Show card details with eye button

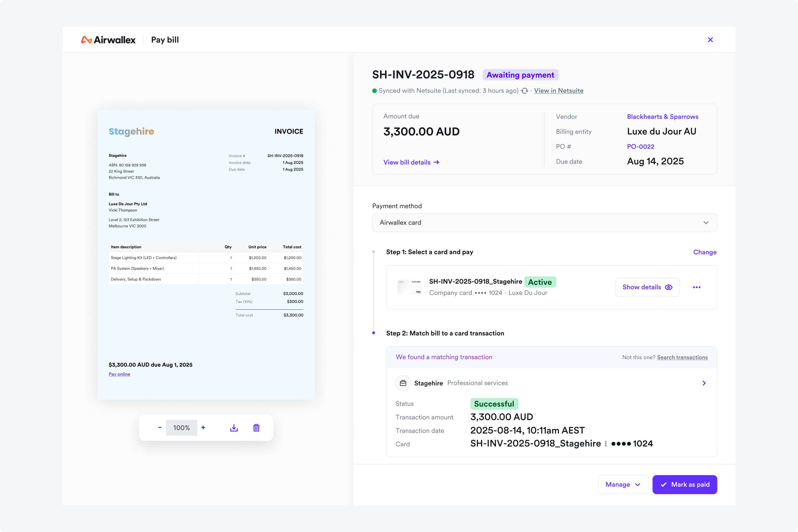tap(647, 287)
